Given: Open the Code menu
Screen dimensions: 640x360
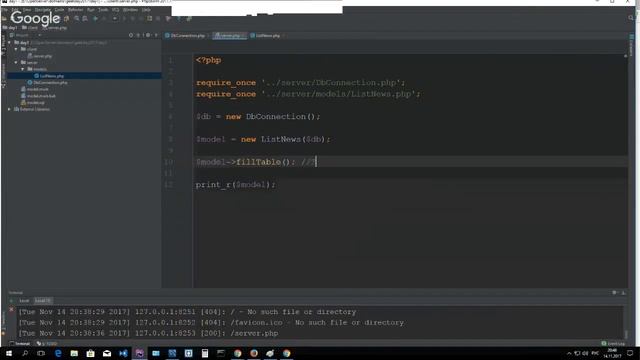Looking at the screenshot, I should tap(59, 9).
